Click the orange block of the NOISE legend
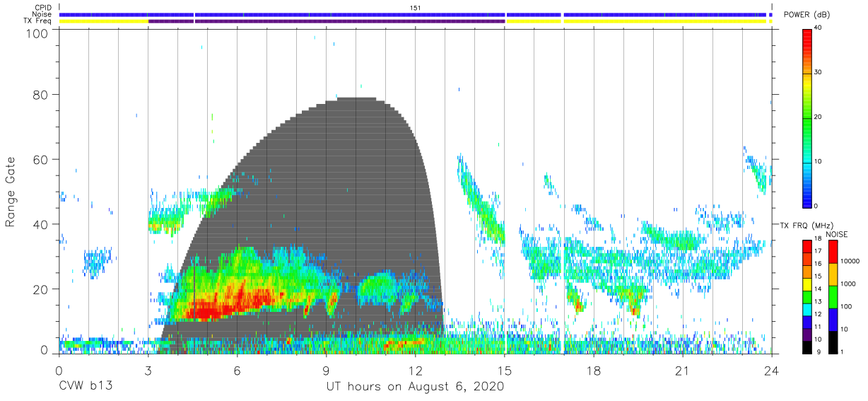868x401 pixels. coord(832,274)
